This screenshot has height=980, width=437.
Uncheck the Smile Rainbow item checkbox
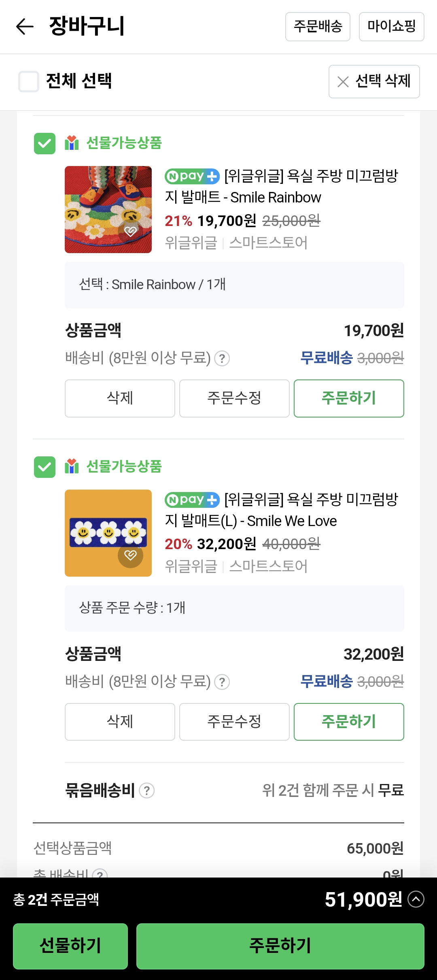tap(45, 143)
